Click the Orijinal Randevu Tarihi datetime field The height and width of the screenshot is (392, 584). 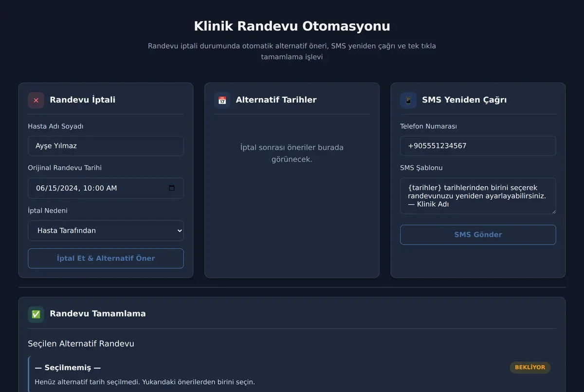106,188
